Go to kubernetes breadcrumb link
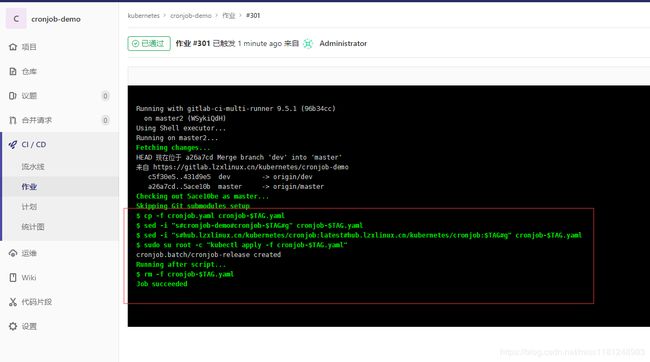The height and width of the screenshot is (362, 650). (x=143, y=15)
